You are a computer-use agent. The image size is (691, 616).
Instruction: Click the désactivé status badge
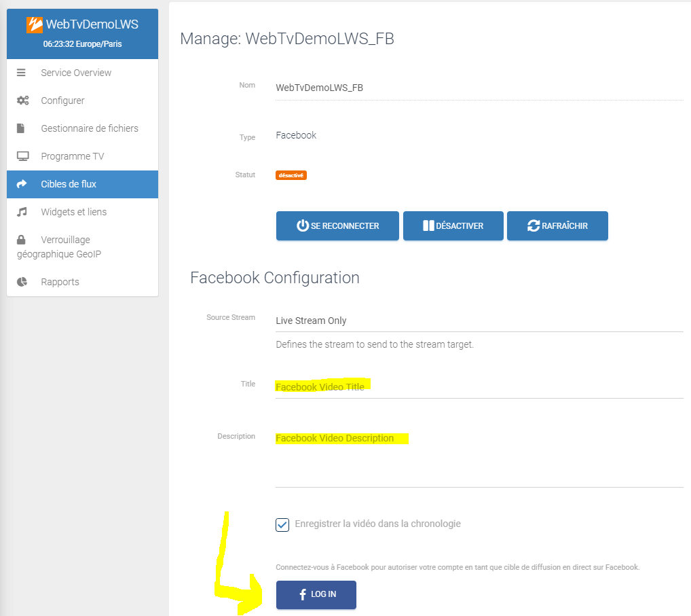(291, 175)
